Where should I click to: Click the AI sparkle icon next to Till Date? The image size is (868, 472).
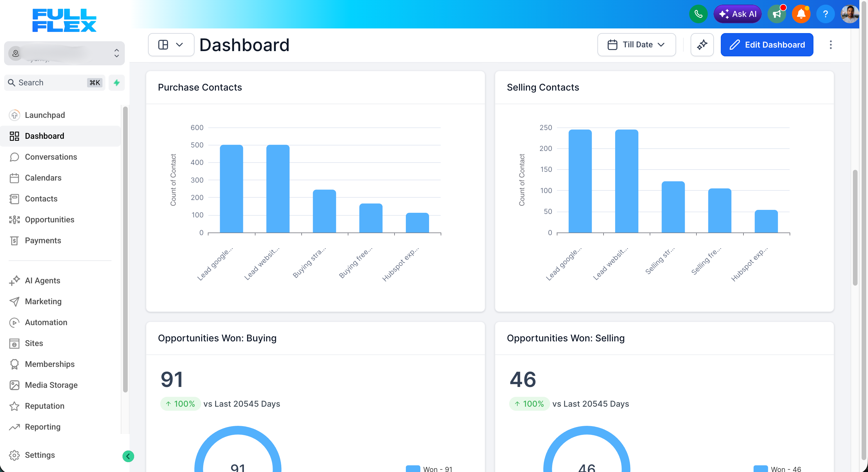[x=702, y=45]
